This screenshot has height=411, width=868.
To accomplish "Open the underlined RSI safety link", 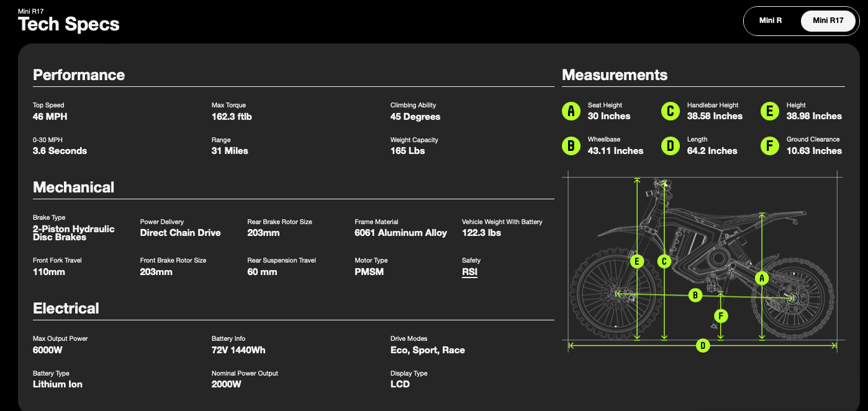I will coord(469,272).
